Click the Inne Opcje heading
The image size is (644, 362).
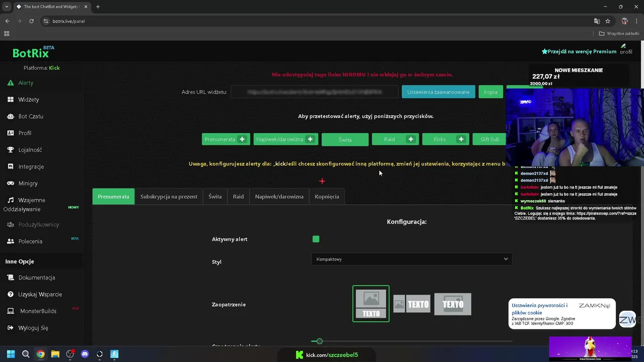pyautogui.click(x=20, y=261)
